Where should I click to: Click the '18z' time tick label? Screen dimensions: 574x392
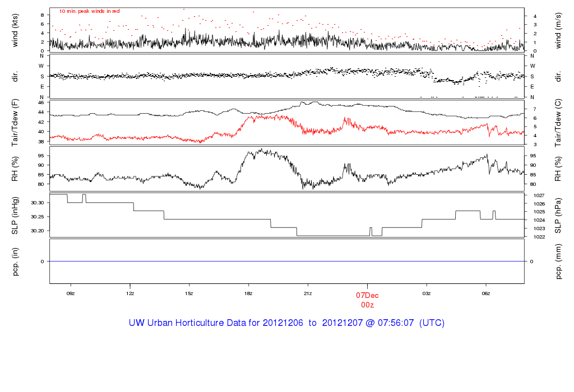click(248, 293)
